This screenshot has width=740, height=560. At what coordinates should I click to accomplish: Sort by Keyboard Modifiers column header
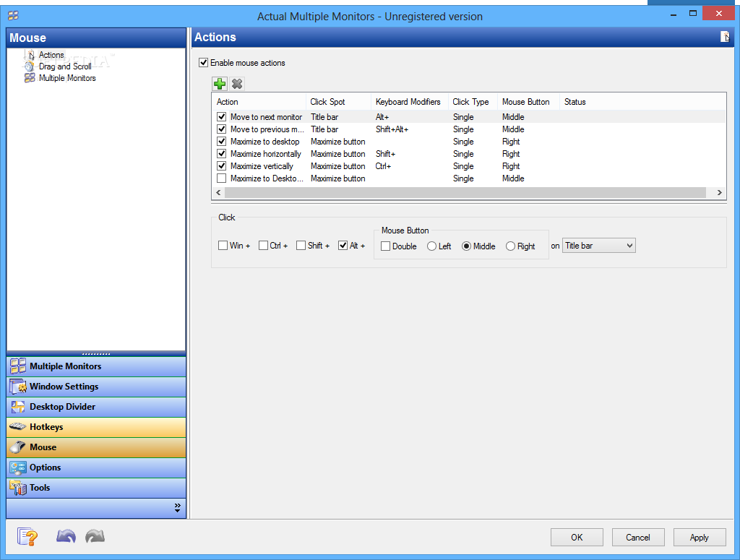(x=410, y=101)
